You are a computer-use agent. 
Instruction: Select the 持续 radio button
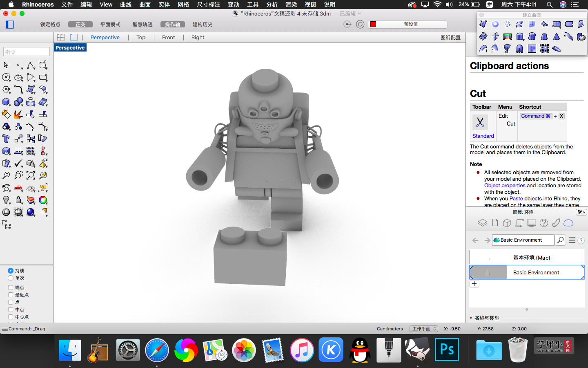[x=11, y=271]
